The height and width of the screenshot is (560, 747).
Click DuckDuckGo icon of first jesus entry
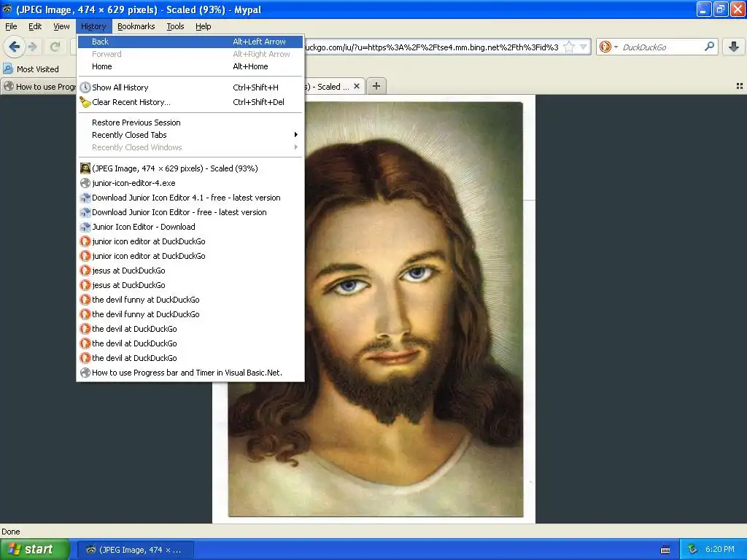tap(85, 271)
